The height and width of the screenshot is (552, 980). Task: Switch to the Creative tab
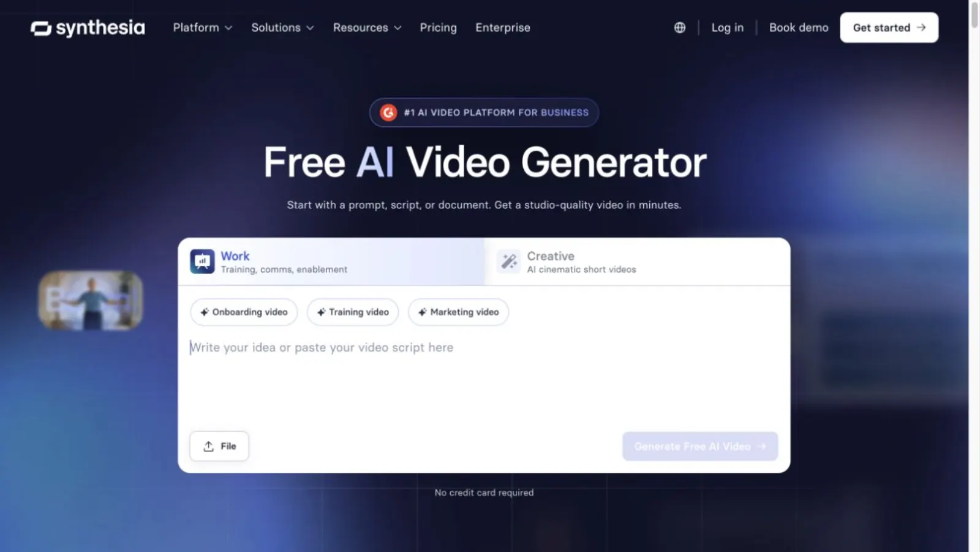[x=637, y=262]
